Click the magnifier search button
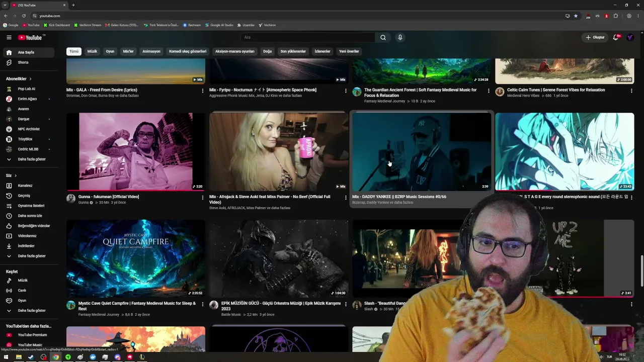 click(x=383, y=37)
